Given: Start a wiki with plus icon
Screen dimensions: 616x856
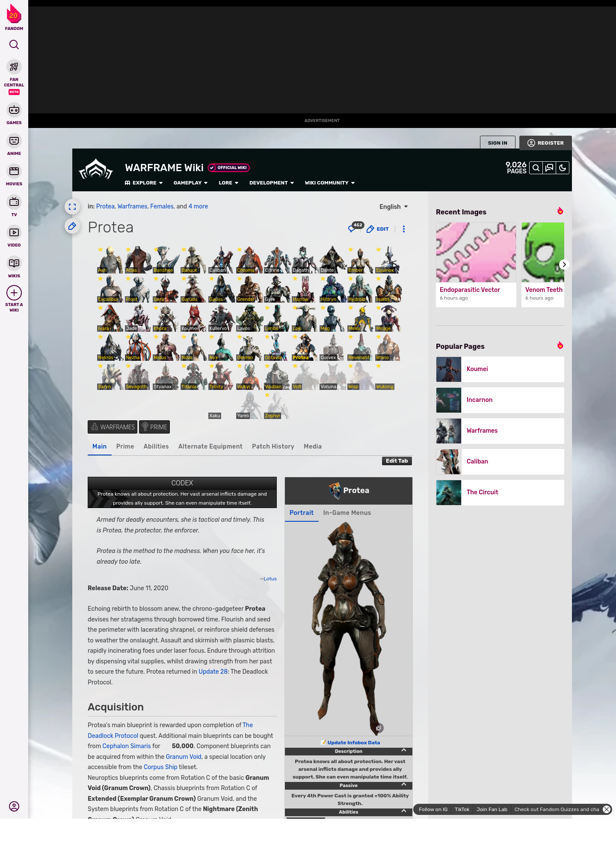Looking at the screenshot, I should 14,293.
